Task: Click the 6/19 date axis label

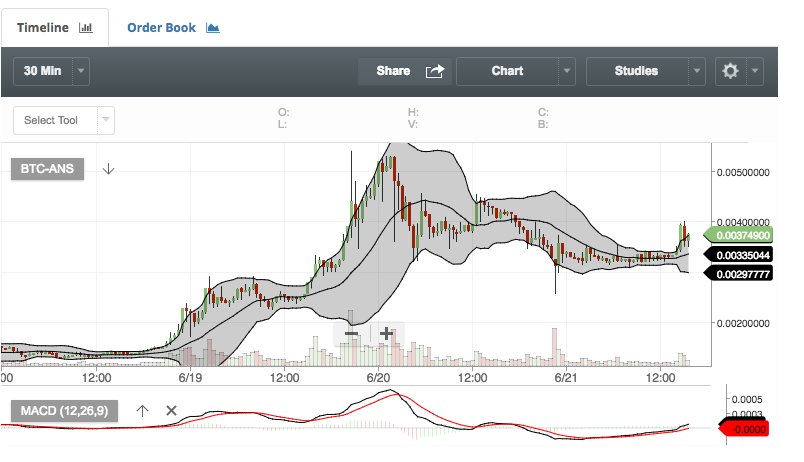Action: [x=190, y=378]
